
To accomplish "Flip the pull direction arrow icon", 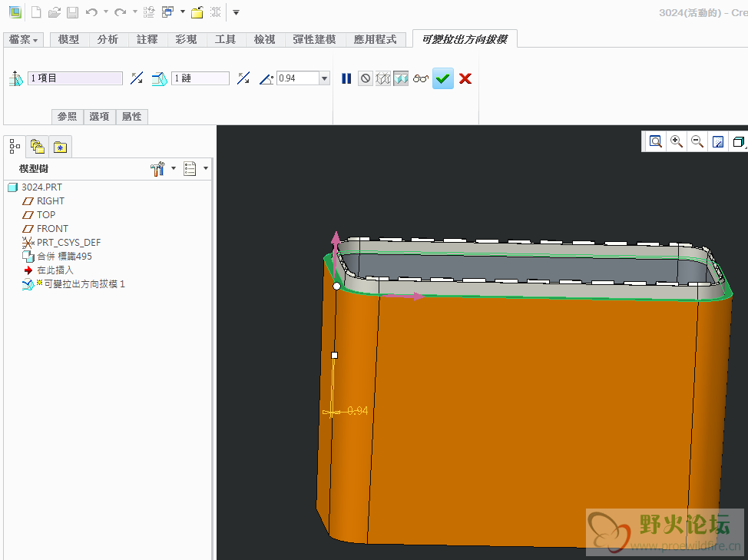I will click(x=137, y=78).
